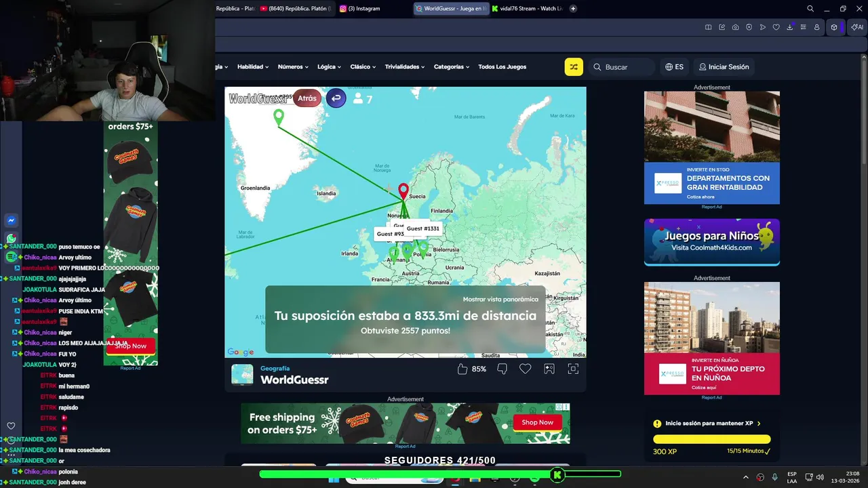Favorite WorldGuessr with heart icon below game
The width and height of the screenshot is (868, 488).
526,369
